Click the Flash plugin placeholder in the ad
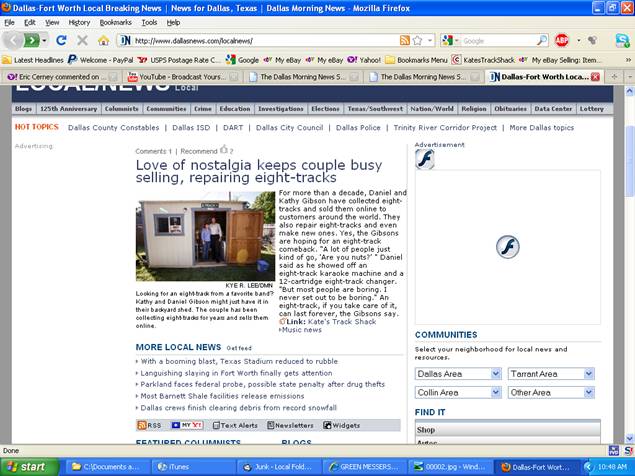This screenshot has height=476, width=635. click(x=508, y=247)
